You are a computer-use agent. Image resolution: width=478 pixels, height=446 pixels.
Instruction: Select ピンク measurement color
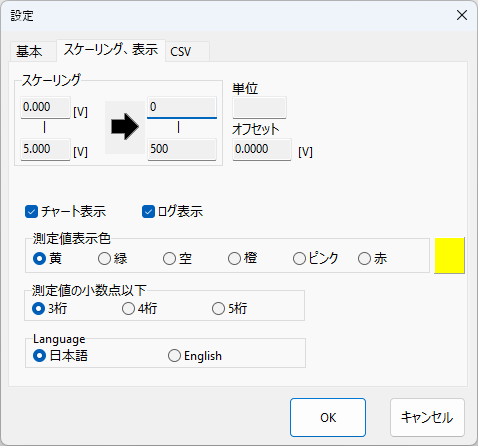pyautogui.click(x=315, y=258)
